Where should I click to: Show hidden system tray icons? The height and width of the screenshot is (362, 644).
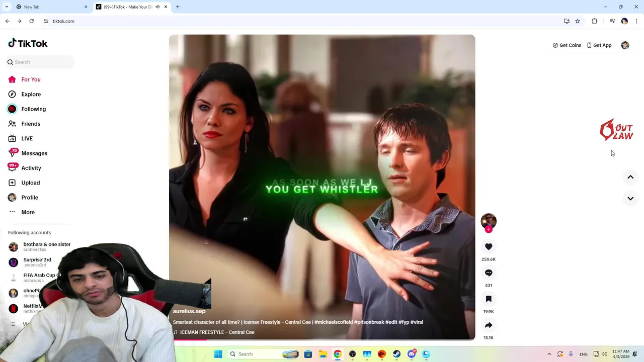(x=549, y=354)
